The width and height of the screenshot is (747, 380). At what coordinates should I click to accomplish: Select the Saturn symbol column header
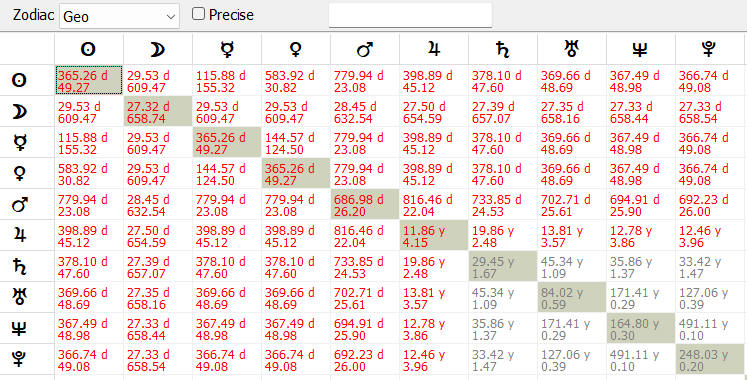pyautogui.click(x=503, y=49)
